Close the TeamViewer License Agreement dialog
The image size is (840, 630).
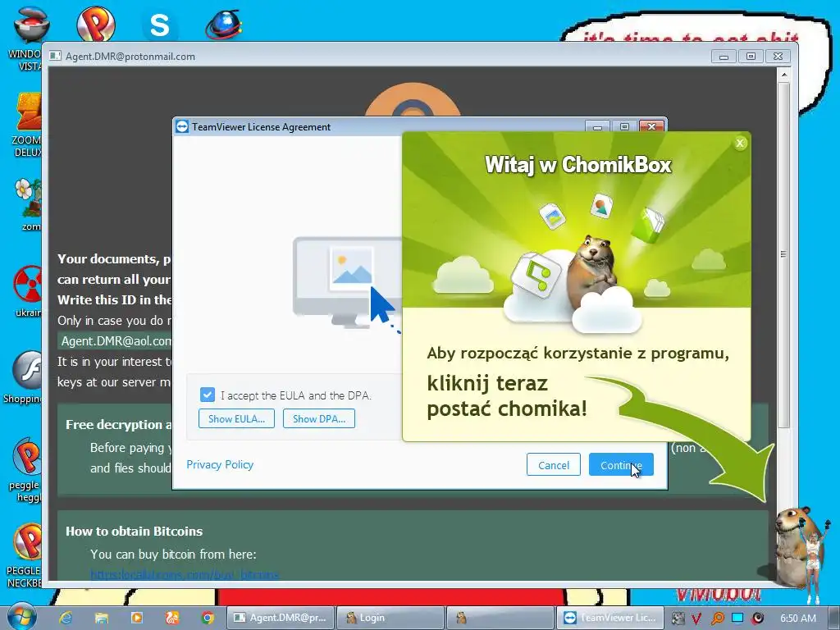tap(651, 126)
